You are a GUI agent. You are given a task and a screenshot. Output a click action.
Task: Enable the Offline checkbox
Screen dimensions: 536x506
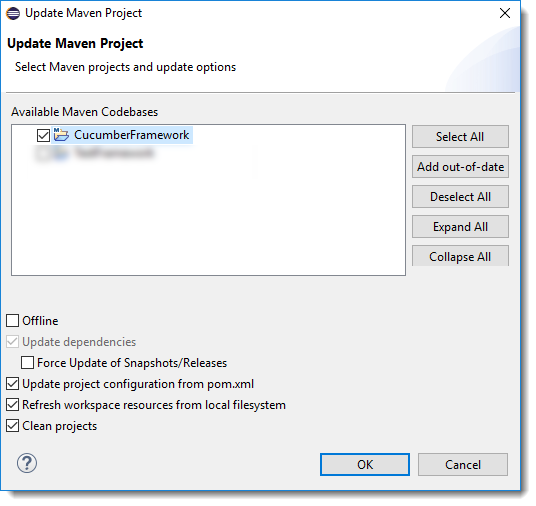[12, 321]
